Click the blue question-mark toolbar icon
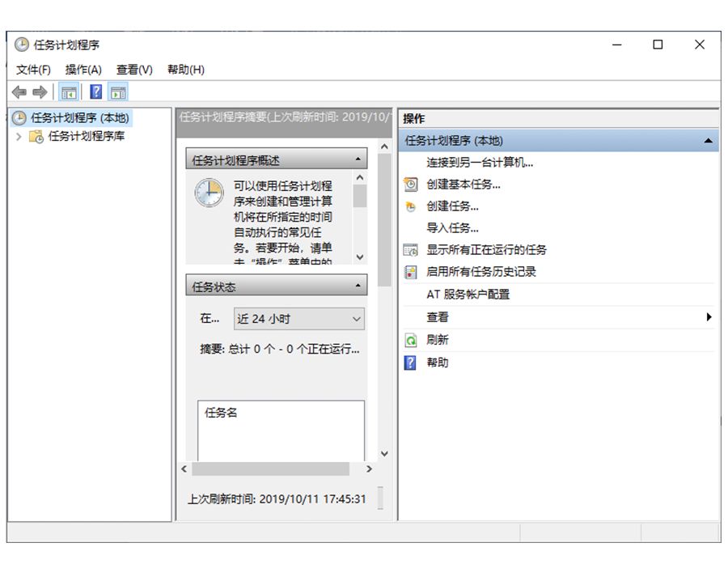This screenshot has width=728, height=581. tap(96, 91)
